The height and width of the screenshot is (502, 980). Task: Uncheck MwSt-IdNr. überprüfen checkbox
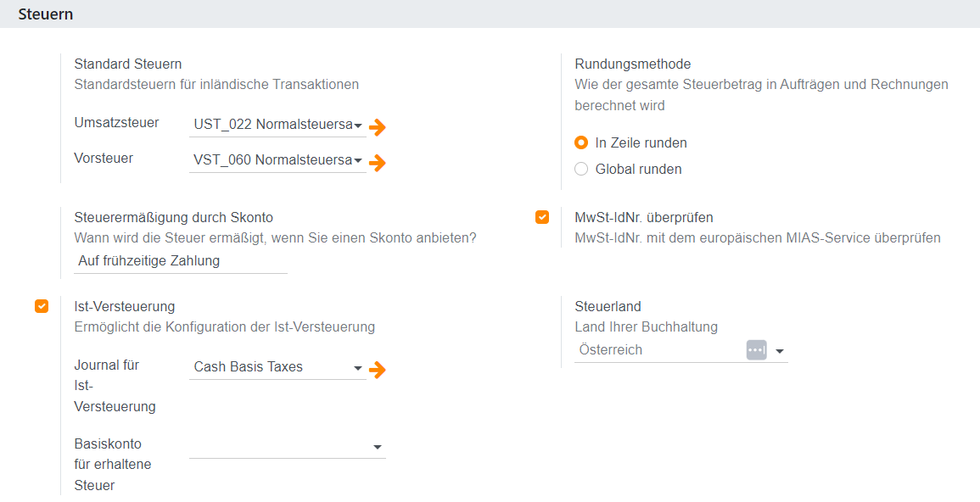[x=542, y=218]
